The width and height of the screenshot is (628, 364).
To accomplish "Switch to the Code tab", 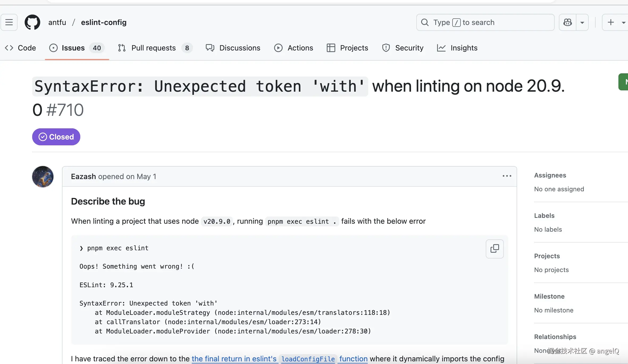I will pos(20,48).
